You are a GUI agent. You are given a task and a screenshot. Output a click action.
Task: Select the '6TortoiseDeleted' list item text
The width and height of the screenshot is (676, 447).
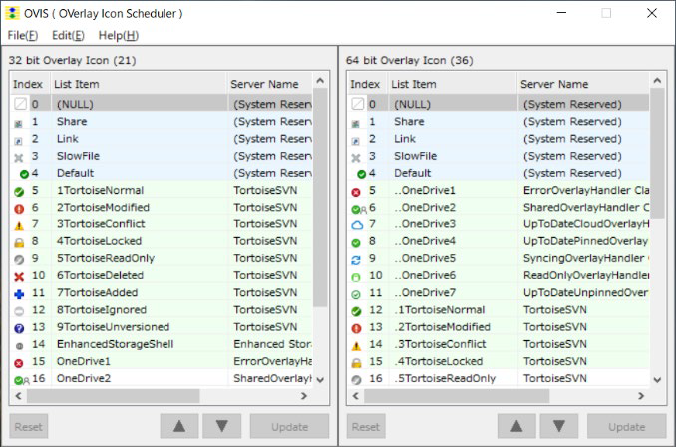click(x=100, y=275)
